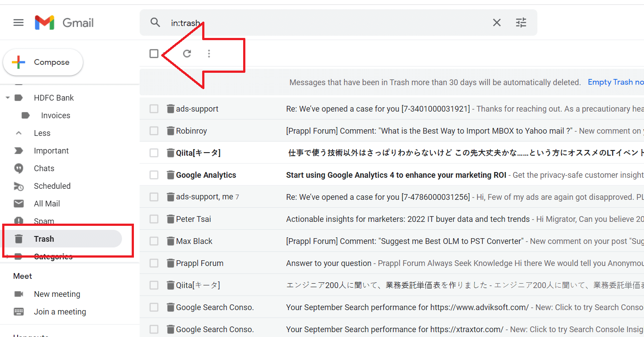Click the refresh icon

click(x=187, y=53)
